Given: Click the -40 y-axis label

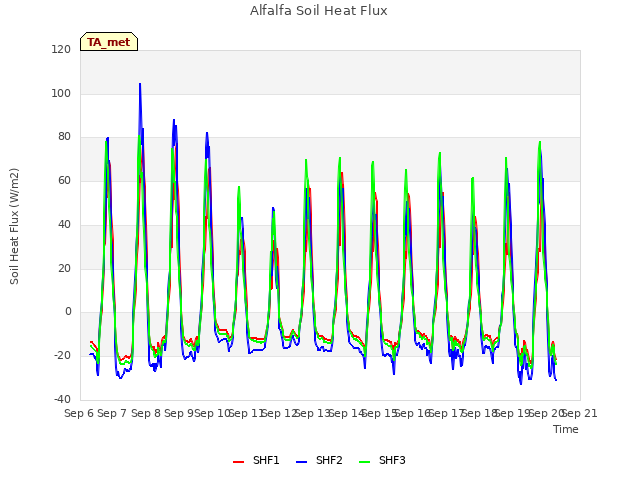Looking at the screenshot, I should (62, 399).
